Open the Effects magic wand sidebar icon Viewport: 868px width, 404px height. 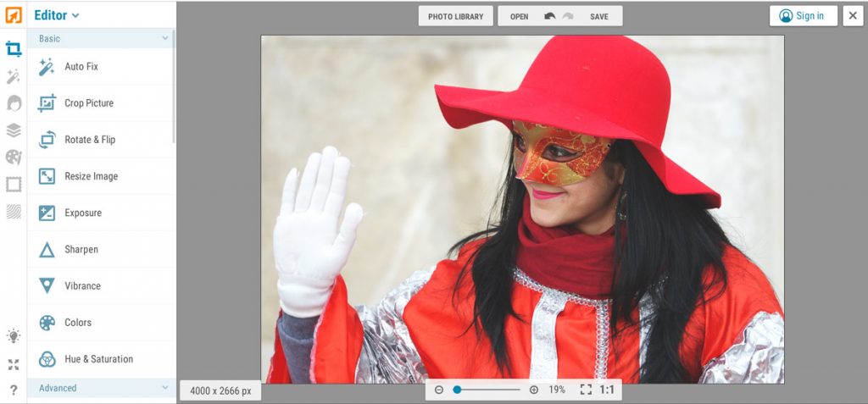(14, 77)
